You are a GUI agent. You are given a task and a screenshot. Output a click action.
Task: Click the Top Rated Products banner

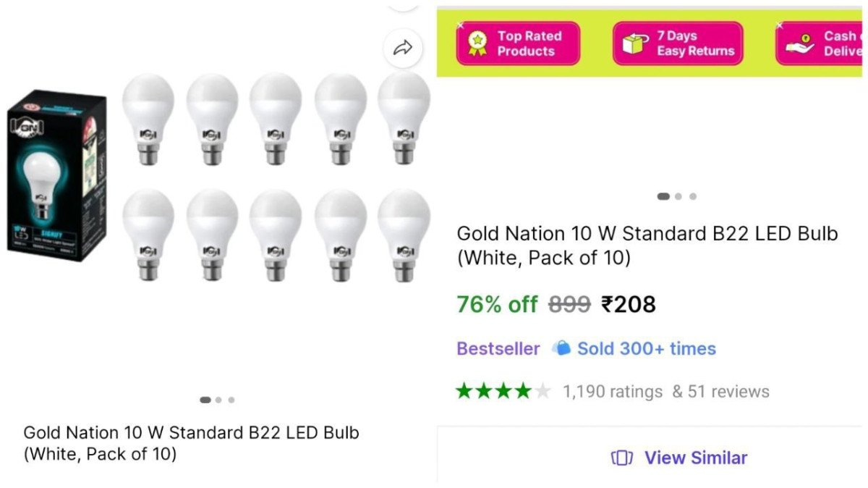[518, 43]
